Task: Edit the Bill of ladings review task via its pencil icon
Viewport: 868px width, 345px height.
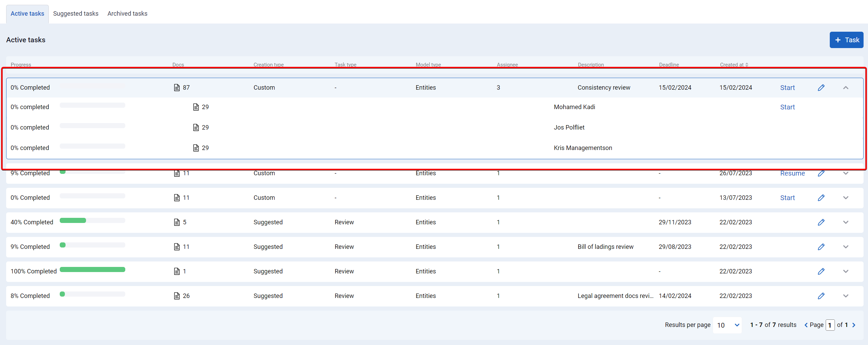Action: (821, 247)
